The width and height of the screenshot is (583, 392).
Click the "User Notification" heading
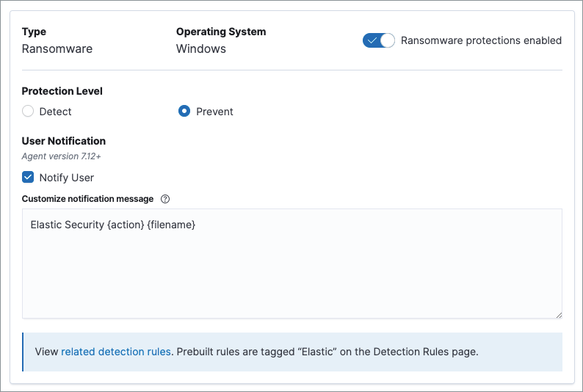point(64,141)
